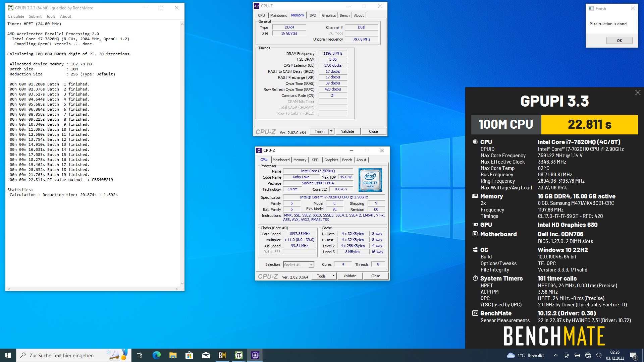The height and width of the screenshot is (362, 644).
Task: Open the Tools menu in GPUPI
Action: [51, 16]
